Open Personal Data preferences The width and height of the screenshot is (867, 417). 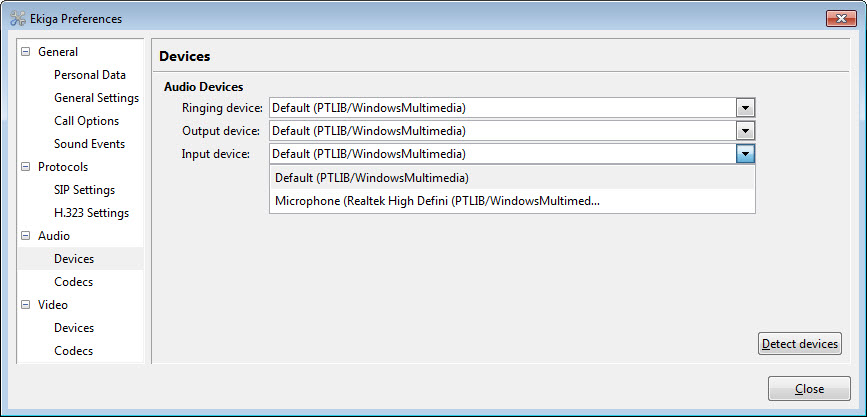pyautogui.click(x=90, y=75)
